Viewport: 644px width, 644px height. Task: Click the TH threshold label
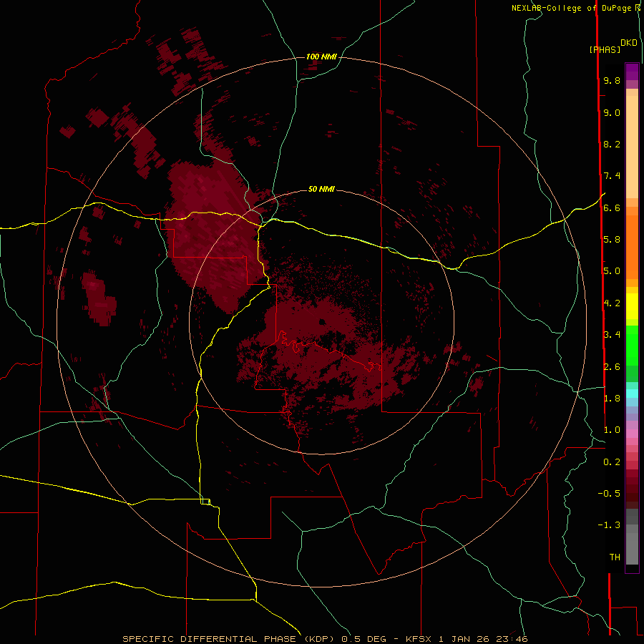[x=615, y=557]
